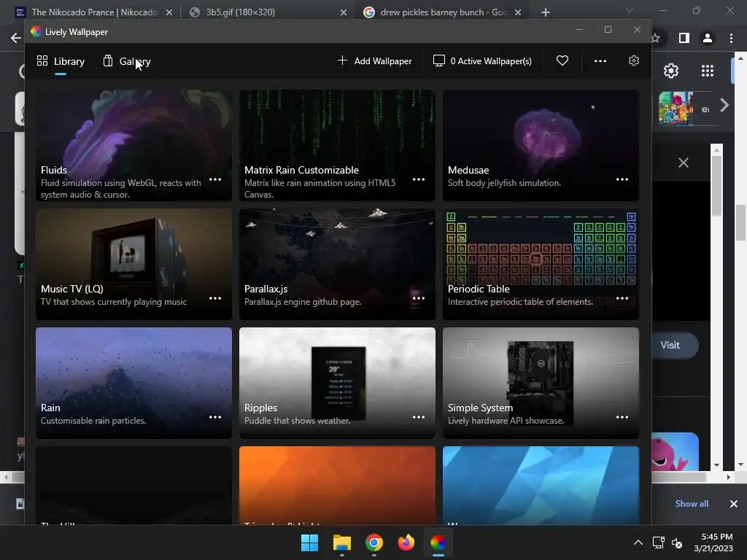The image size is (747, 560).
Task: Open clock showing 5:45 PM
Action: (713, 542)
